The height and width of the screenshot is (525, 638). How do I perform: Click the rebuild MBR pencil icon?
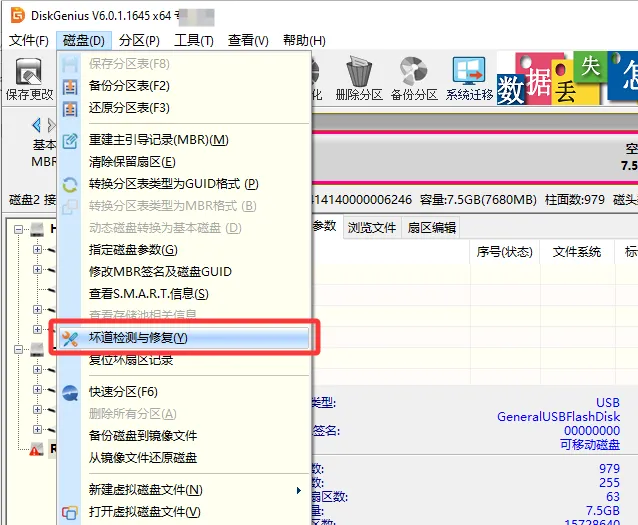tap(70, 141)
